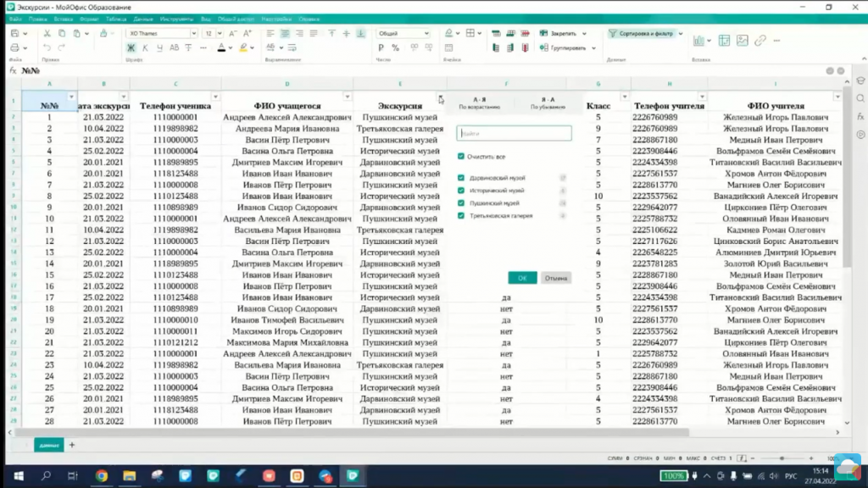Open the Файл menu
The image size is (868, 488).
pos(15,19)
